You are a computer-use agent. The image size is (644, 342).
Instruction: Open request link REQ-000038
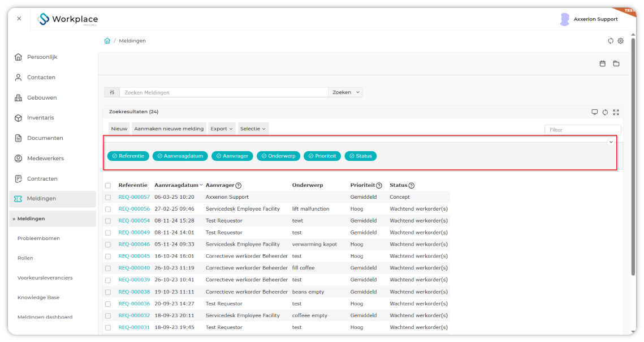135,292
